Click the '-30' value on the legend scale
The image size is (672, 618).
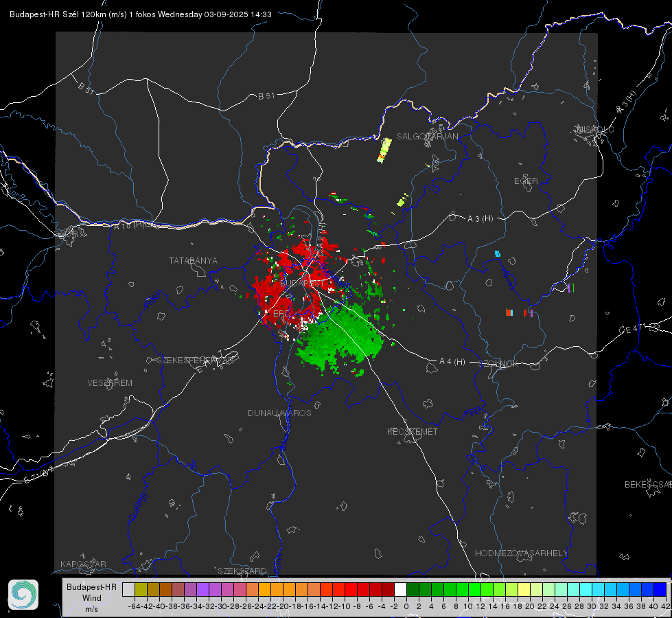pyautogui.click(x=221, y=606)
